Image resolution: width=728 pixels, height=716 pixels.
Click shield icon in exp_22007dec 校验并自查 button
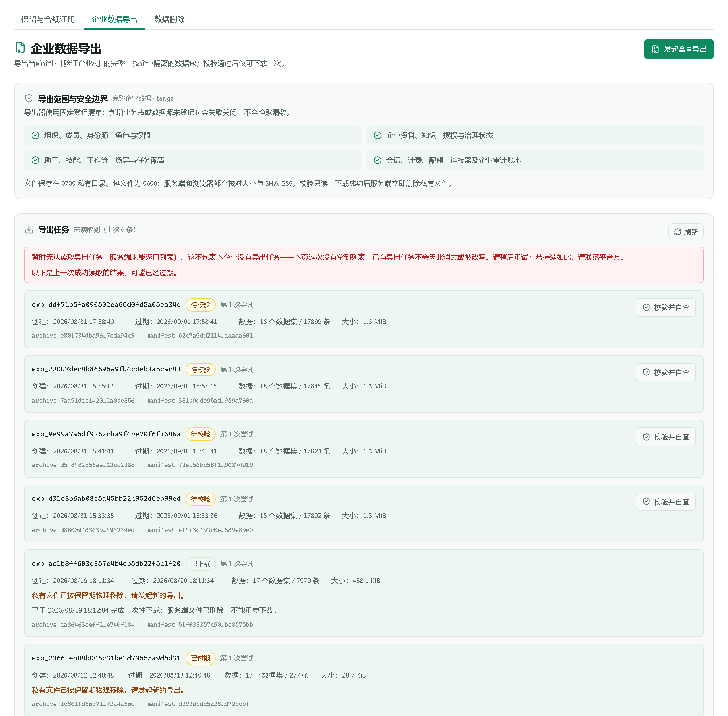[646, 372]
